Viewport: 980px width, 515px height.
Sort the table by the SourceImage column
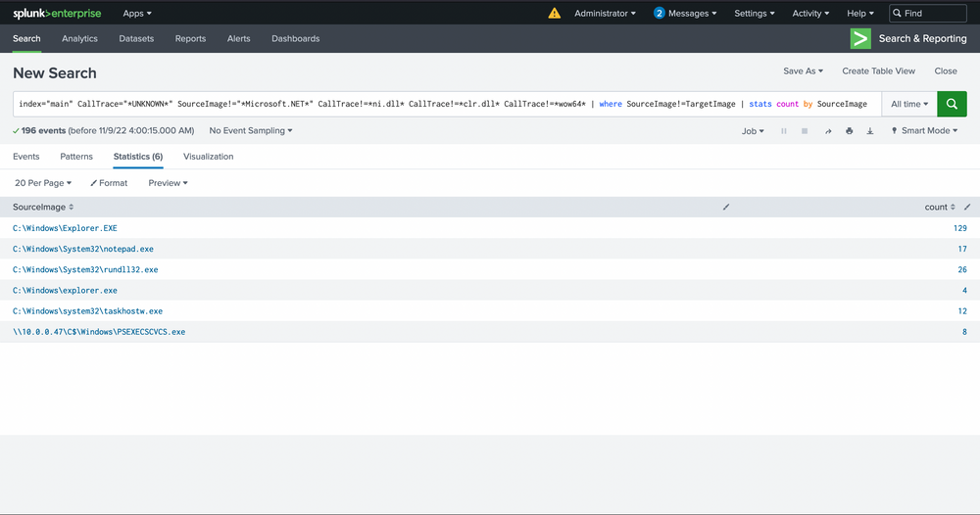(x=43, y=207)
